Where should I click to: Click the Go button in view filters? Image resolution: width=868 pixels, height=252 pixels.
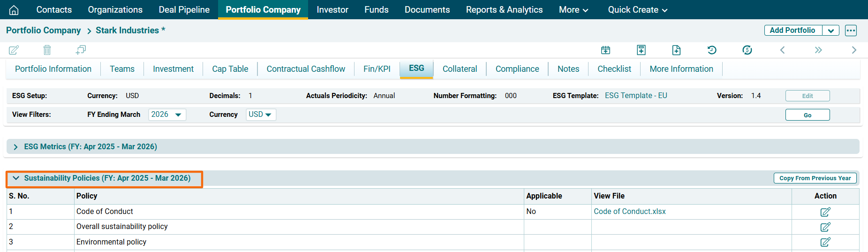807,115
